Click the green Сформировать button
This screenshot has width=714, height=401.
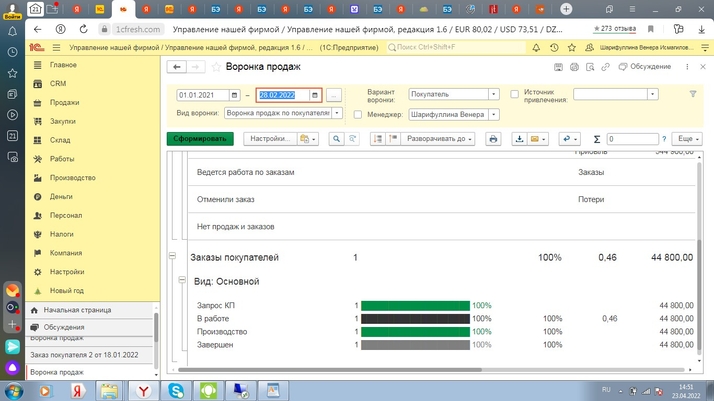point(200,139)
